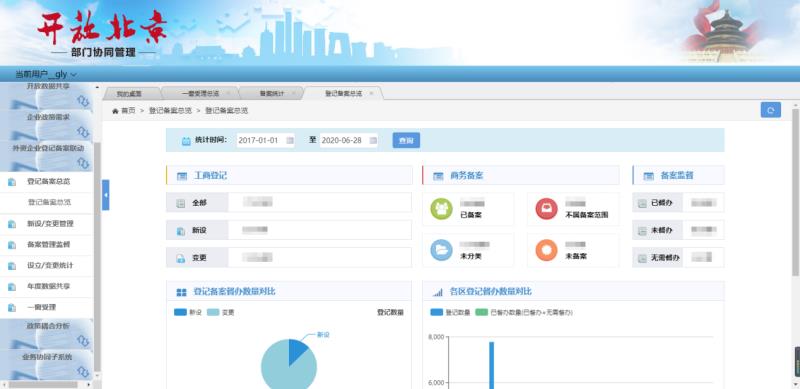Click the icon beside 一窗受理 menu

(x=12, y=308)
